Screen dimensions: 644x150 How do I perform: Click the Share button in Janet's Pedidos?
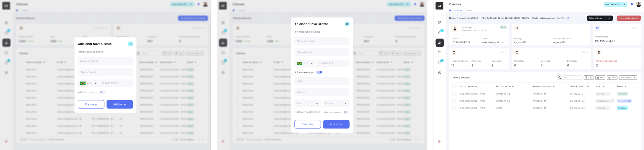pos(612,78)
